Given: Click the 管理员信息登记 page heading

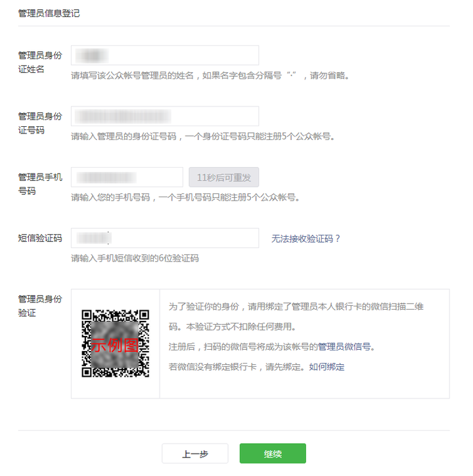Looking at the screenshot, I should (49, 13).
